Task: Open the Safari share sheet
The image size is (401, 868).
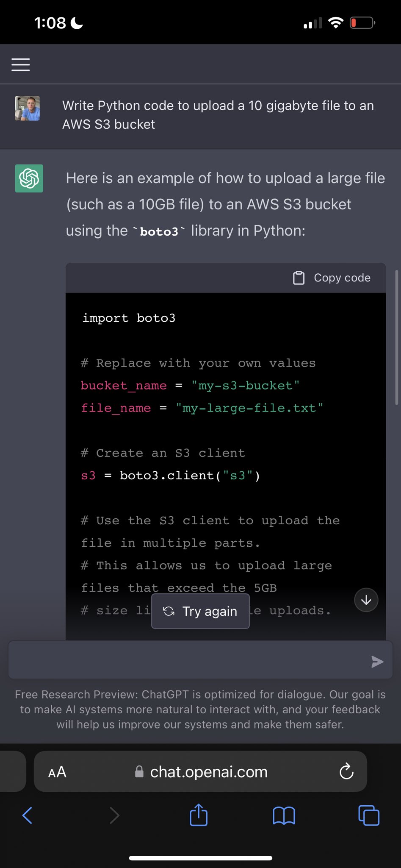Action: 199,815
